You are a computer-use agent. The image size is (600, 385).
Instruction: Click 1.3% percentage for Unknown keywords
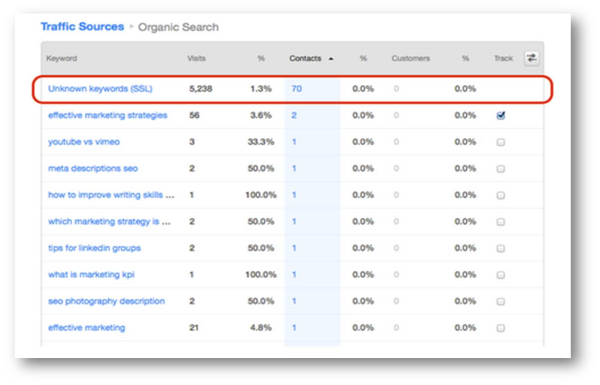tap(261, 89)
